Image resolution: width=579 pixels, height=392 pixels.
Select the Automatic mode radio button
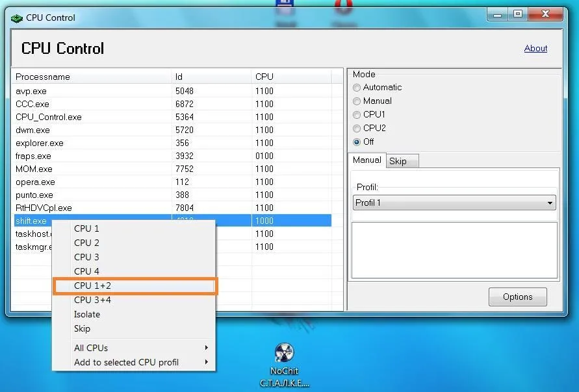tap(356, 88)
